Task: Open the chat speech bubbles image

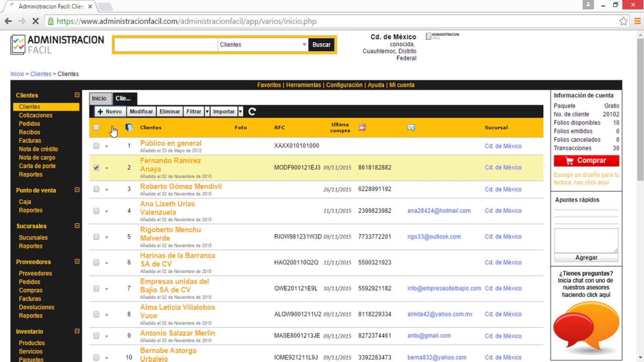Action: click(x=586, y=328)
